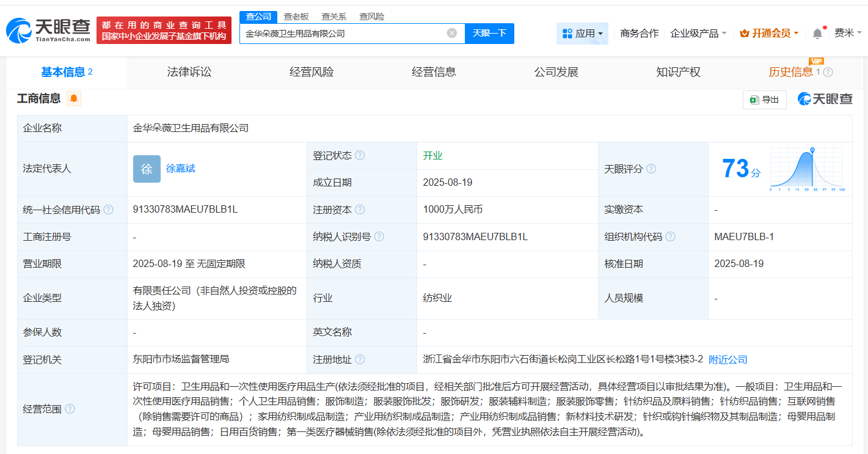Viewport: 868px width, 454px height.
Task: Click inside the company search input field
Action: [342, 34]
